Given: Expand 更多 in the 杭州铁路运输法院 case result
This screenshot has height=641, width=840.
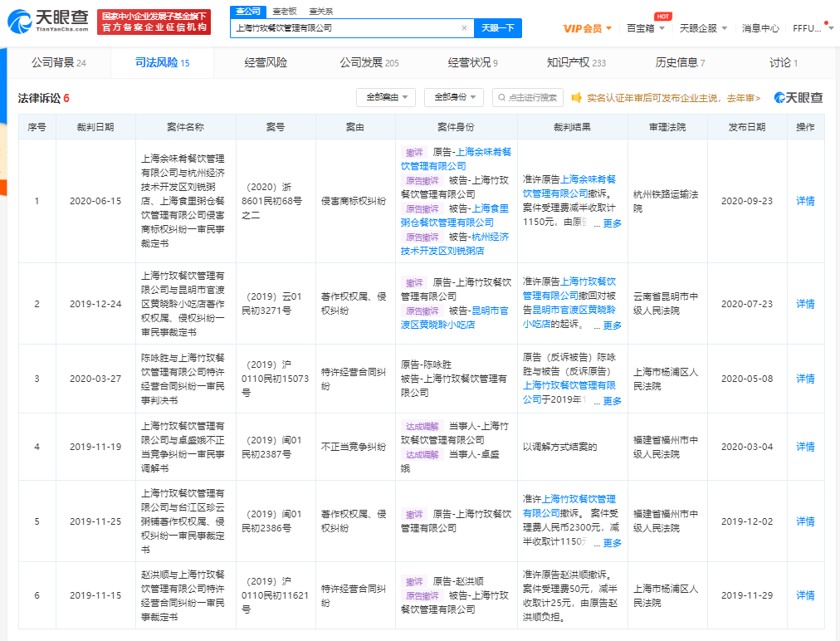Looking at the screenshot, I should [x=613, y=223].
